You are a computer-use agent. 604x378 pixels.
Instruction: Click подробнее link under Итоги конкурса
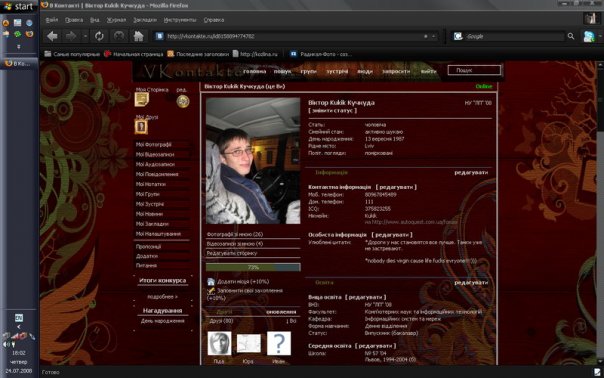tap(162, 297)
